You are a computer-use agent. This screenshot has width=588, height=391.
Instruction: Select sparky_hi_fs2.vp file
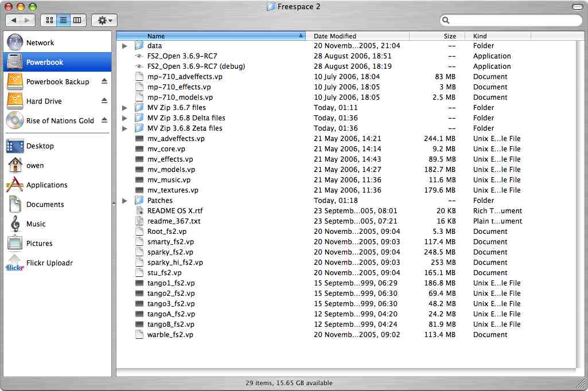175,263
